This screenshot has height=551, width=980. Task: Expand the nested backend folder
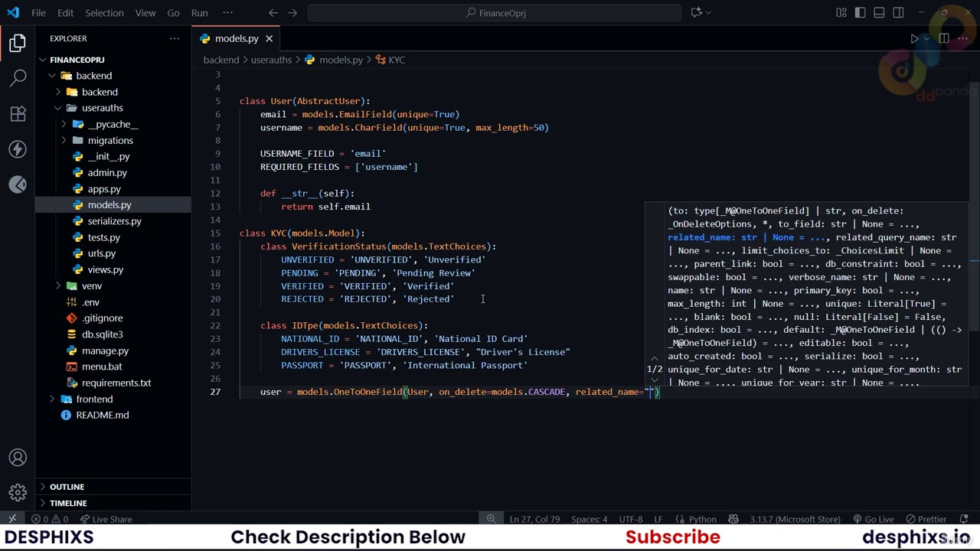(58, 92)
